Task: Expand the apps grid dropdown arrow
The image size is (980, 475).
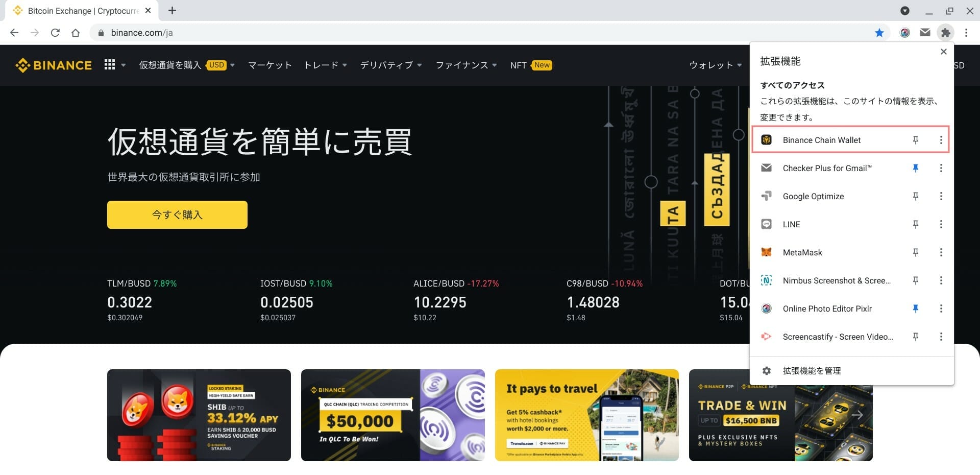Action: (x=123, y=65)
